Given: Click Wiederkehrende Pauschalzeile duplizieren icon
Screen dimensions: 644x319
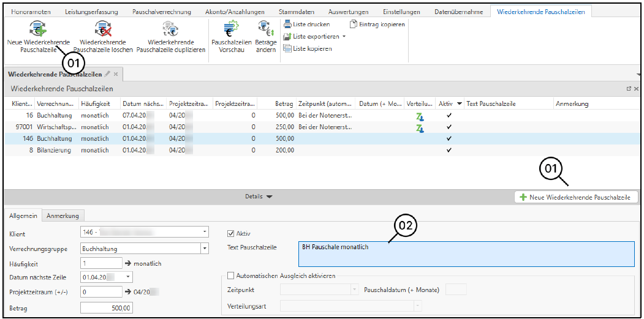Looking at the screenshot, I should click(x=170, y=29).
